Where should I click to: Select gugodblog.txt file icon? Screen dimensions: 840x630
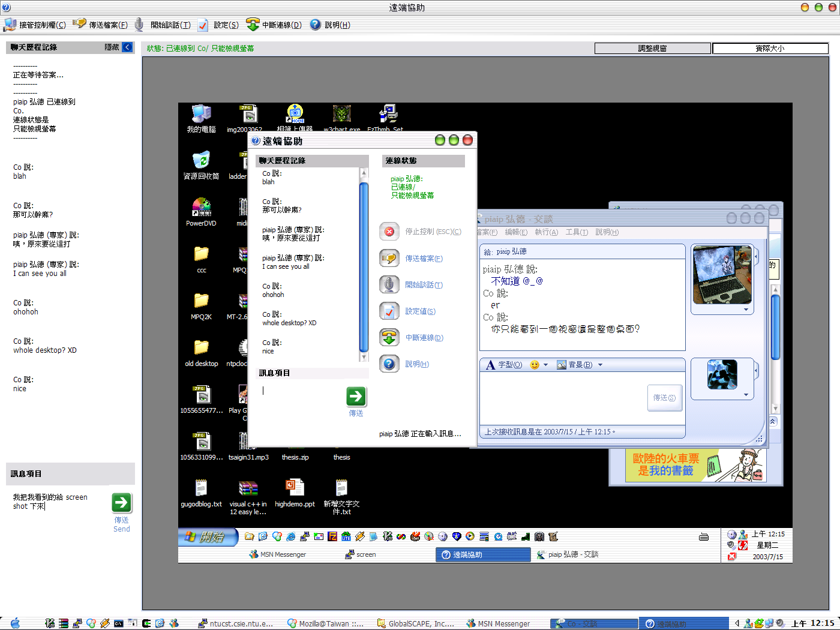[201, 493]
